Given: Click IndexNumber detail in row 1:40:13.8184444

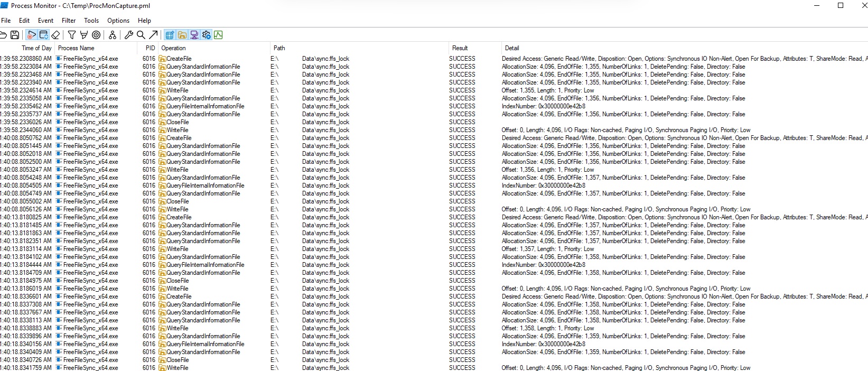Looking at the screenshot, I should (543, 265).
